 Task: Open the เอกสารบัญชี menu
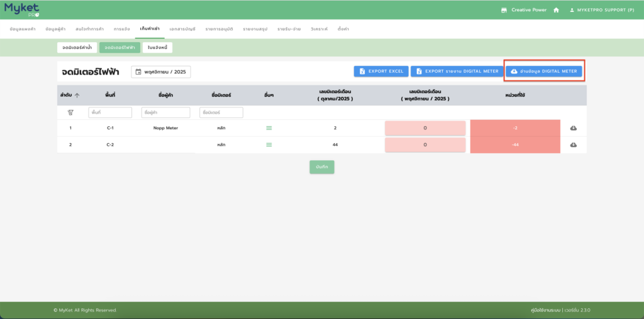click(x=182, y=30)
